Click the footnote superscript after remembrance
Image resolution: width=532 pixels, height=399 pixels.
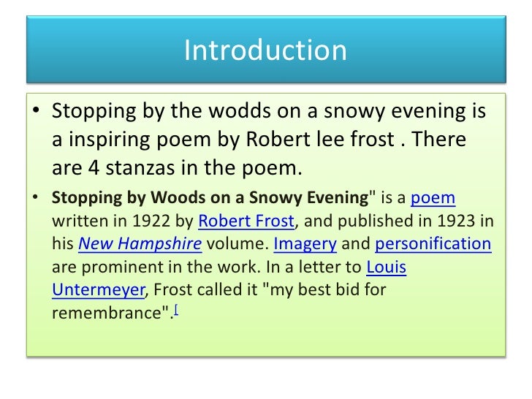(x=176, y=309)
